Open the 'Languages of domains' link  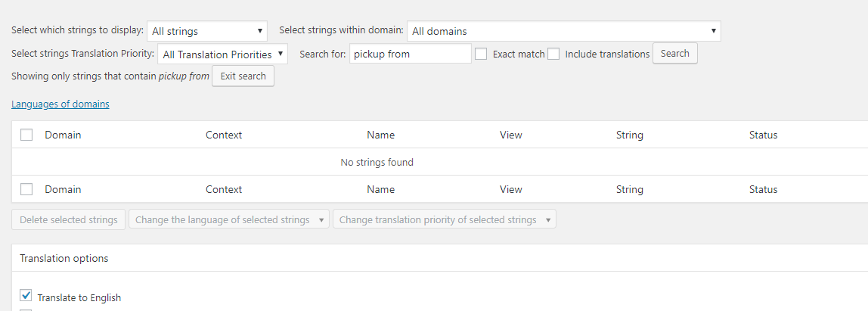pos(60,104)
